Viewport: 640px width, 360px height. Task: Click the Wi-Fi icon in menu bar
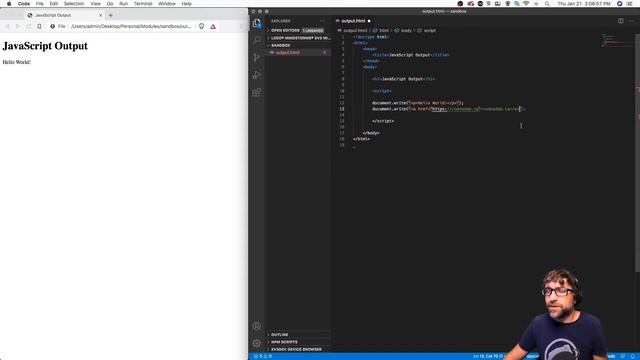click(x=526, y=4)
